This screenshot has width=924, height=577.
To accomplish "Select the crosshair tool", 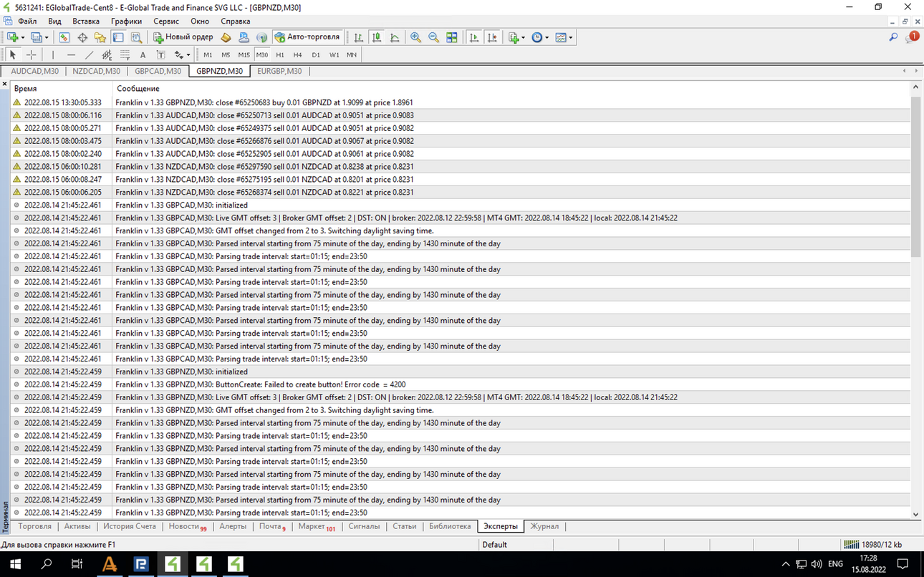I will pyautogui.click(x=32, y=54).
